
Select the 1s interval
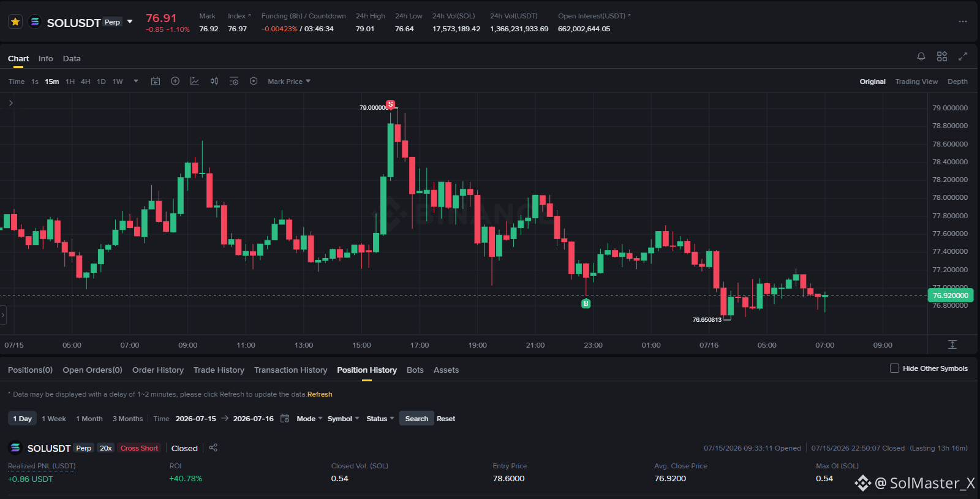(x=35, y=82)
